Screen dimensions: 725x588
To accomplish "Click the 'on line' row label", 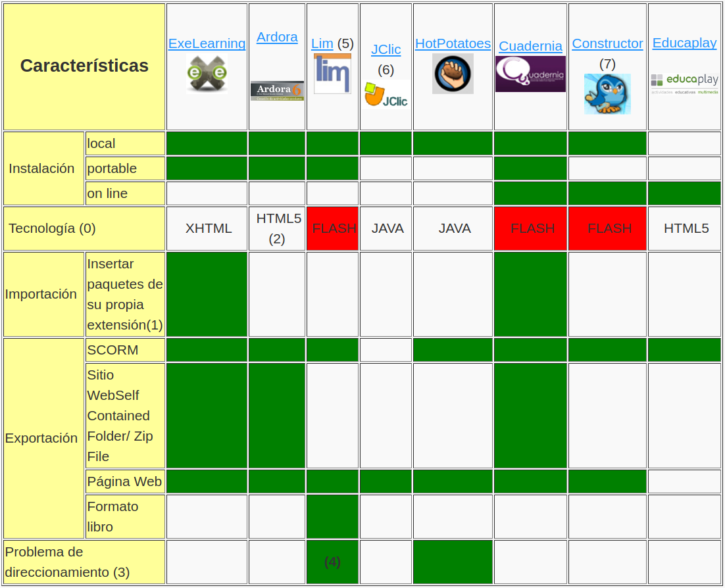I will 125,193.
